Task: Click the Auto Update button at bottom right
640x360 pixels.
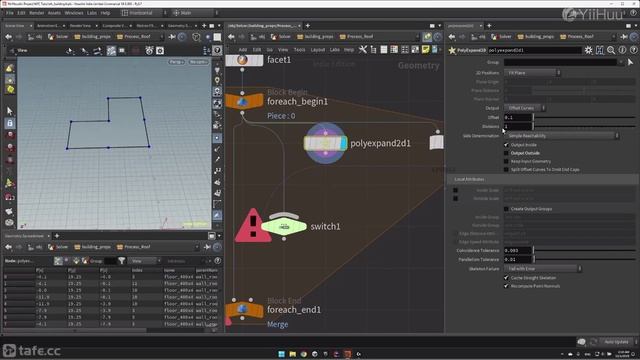Action: click(x=616, y=342)
